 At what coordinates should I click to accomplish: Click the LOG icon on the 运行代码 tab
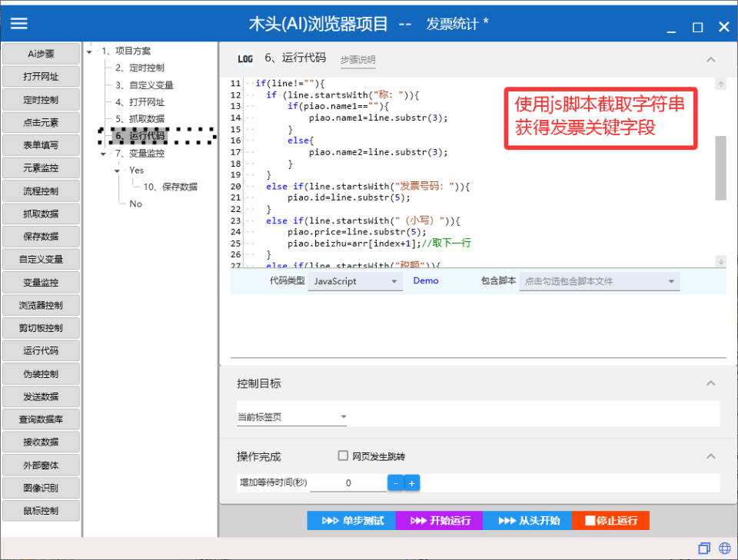point(245,59)
